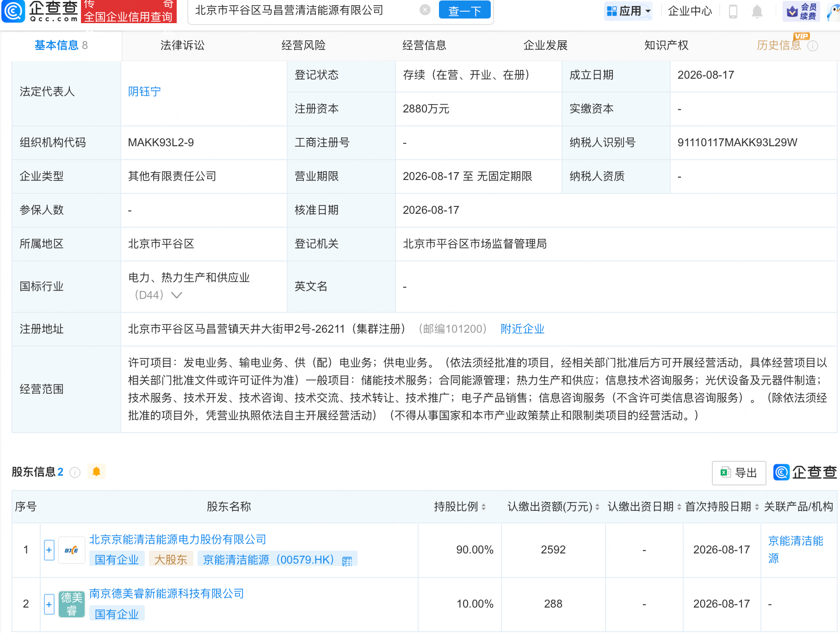The width and height of the screenshot is (840, 633).
Task: Click the registration authority 北京市平谷区市场监督管理局
Action: coord(475,244)
